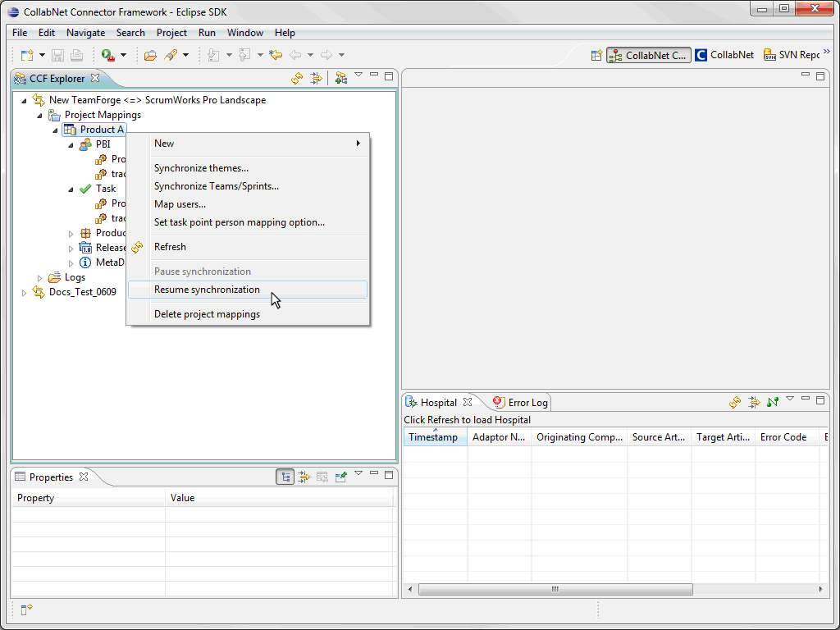Click Pin to Selection in Properties view

(x=340, y=477)
